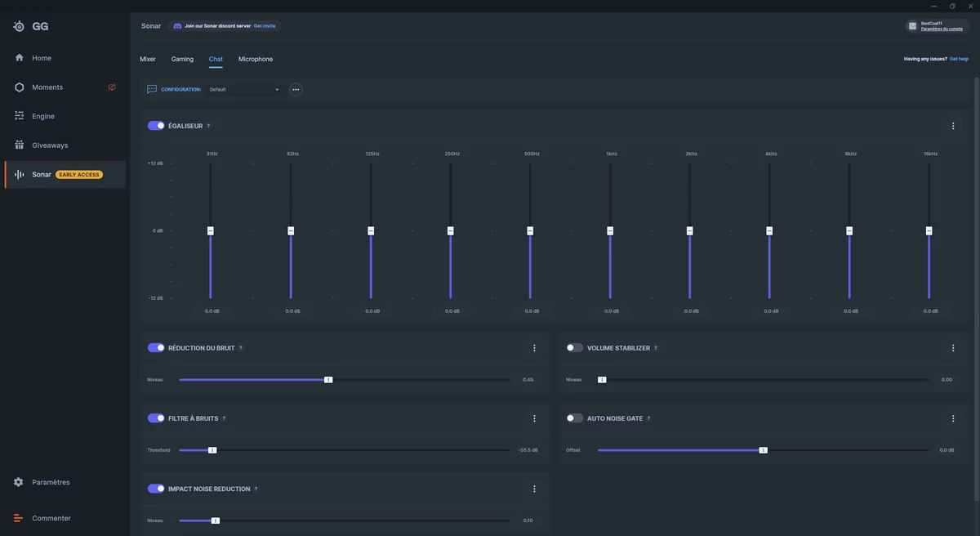The height and width of the screenshot is (536, 980).
Task: Click the 500Hz band label
Action: click(x=532, y=154)
